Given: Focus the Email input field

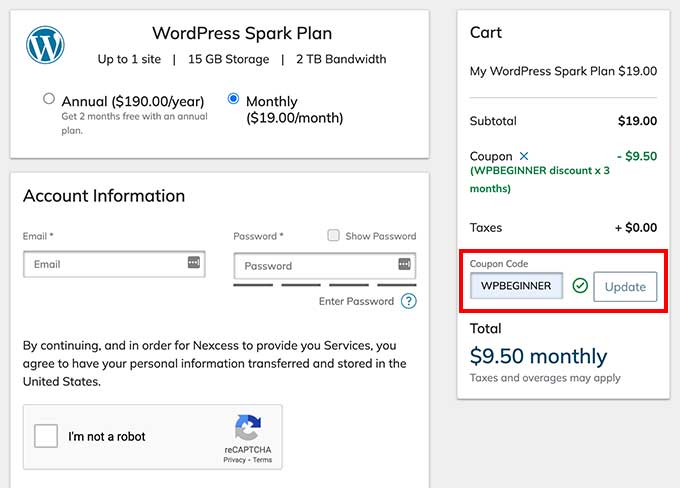Looking at the screenshot, I should pos(114,264).
